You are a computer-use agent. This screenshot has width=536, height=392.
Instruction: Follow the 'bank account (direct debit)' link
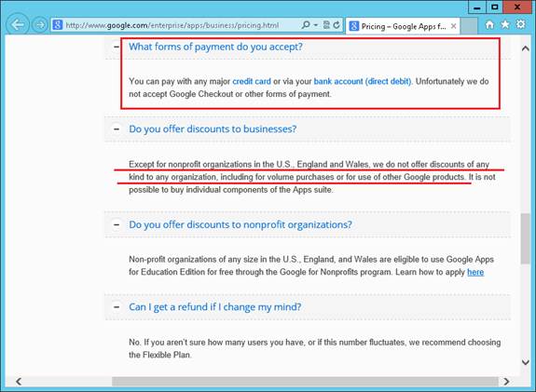pyautogui.click(x=363, y=82)
